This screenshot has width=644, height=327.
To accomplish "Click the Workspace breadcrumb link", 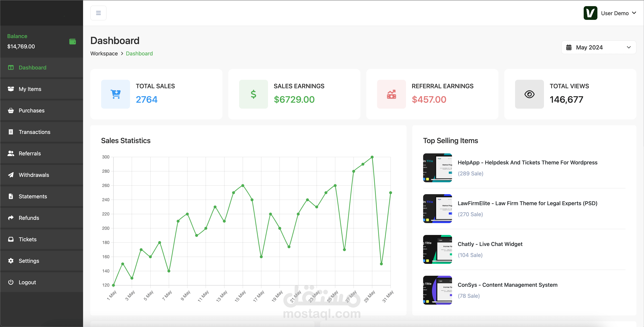I will coord(104,53).
